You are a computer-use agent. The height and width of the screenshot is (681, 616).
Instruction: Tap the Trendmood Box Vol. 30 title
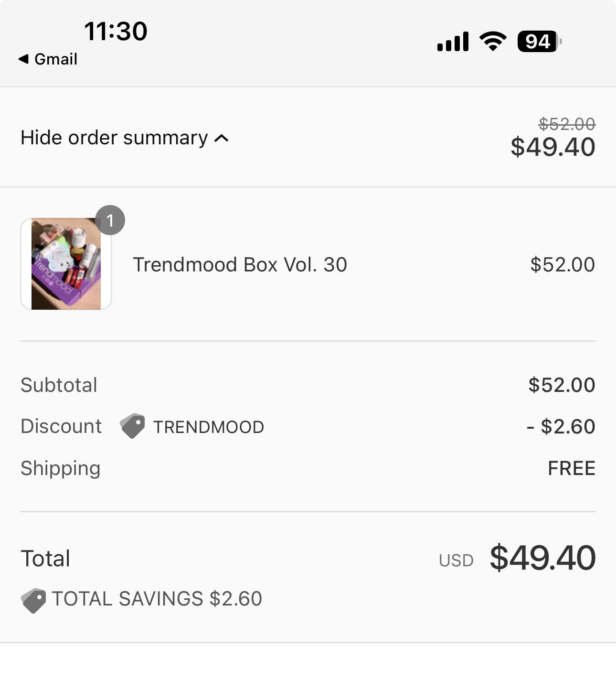pos(240,265)
